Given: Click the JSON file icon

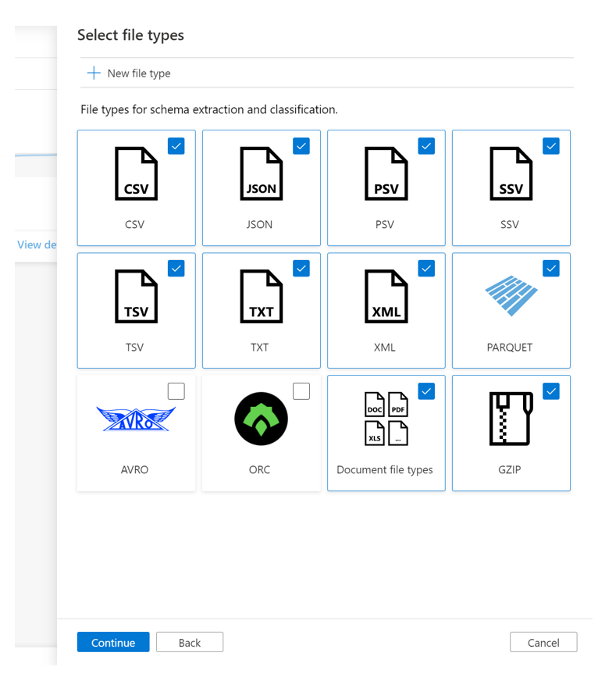Looking at the screenshot, I should (x=262, y=173).
